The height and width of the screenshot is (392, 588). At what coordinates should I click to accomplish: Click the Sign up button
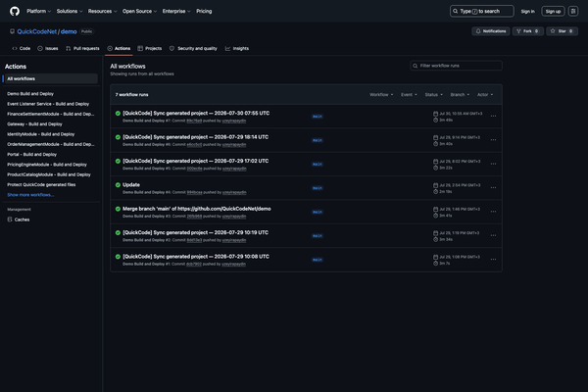click(553, 11)
